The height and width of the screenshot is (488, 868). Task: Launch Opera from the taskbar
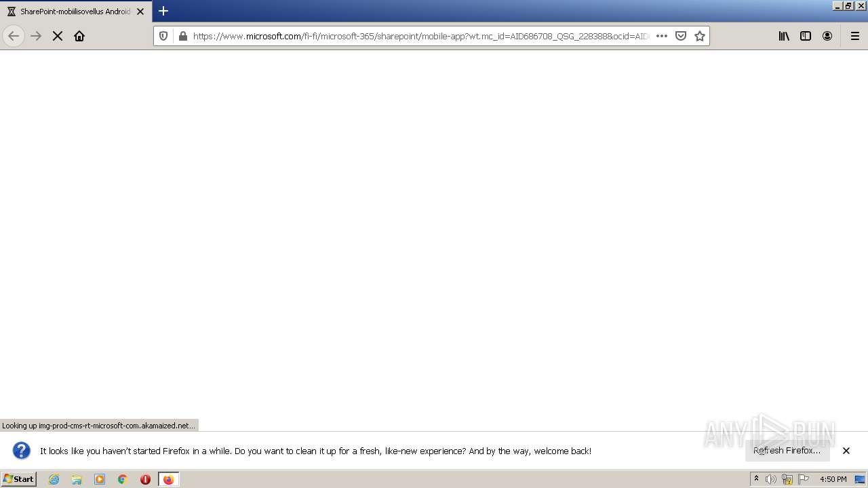[145, 479]
